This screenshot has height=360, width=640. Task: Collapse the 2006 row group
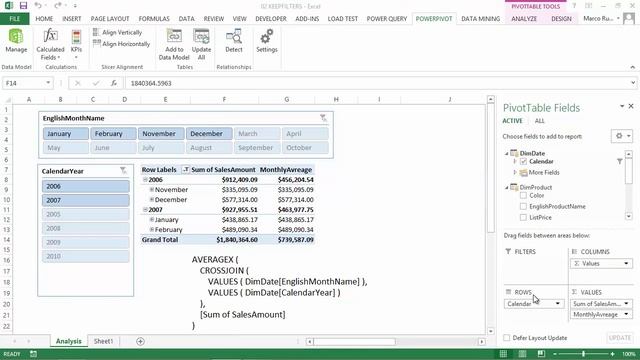point(145,180)
